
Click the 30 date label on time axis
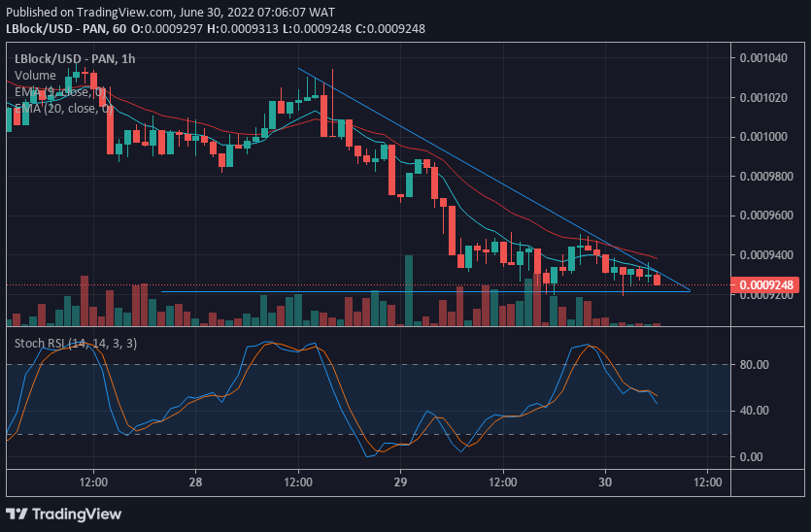(605, 482)
